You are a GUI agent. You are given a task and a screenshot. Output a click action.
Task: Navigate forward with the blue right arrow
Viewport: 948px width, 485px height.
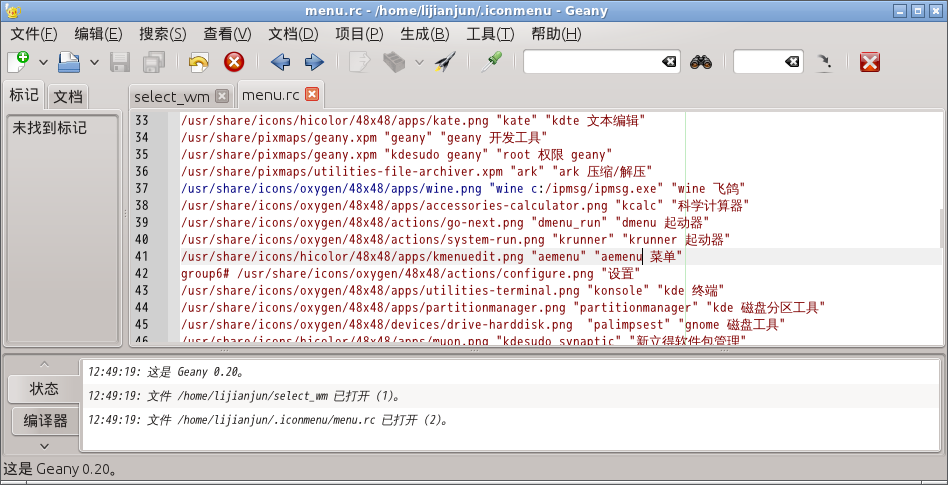(314, 62)
